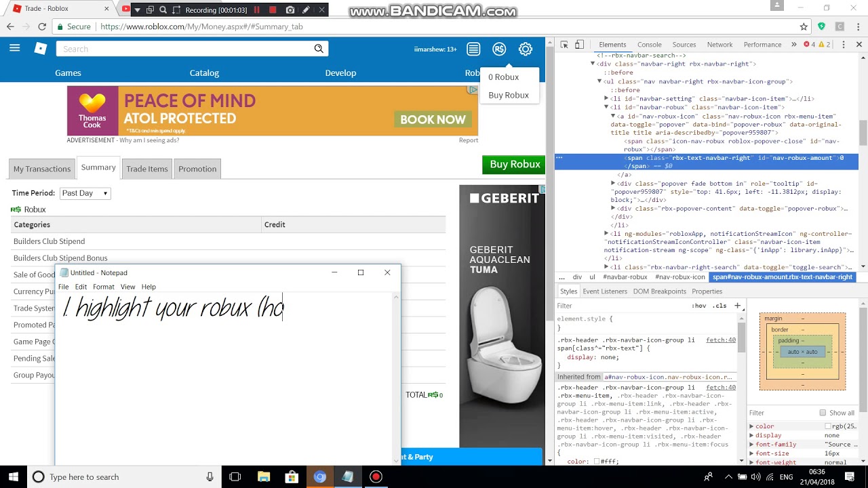868x488 pixels.
Task: Open the DOM Breakpoints tab
Action: [x=660, y=291]
